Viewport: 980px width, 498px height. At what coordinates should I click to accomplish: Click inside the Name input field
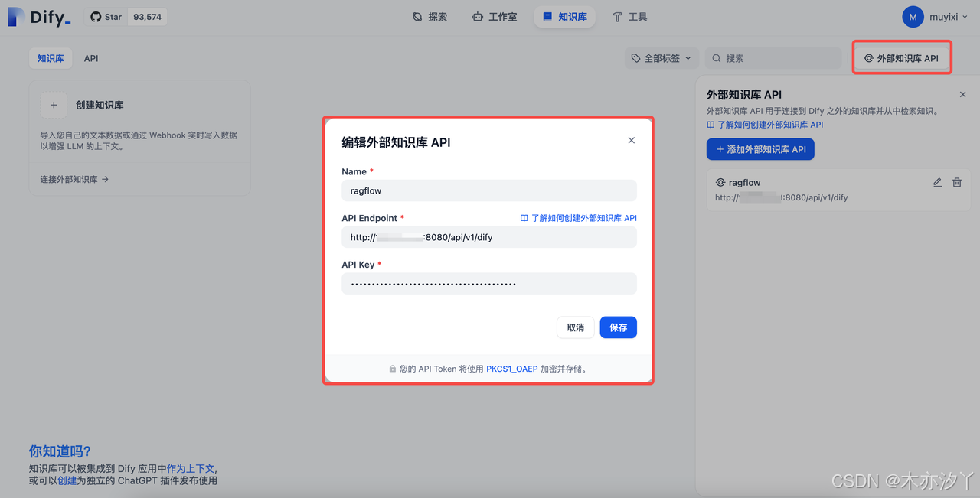pos(489,190)
